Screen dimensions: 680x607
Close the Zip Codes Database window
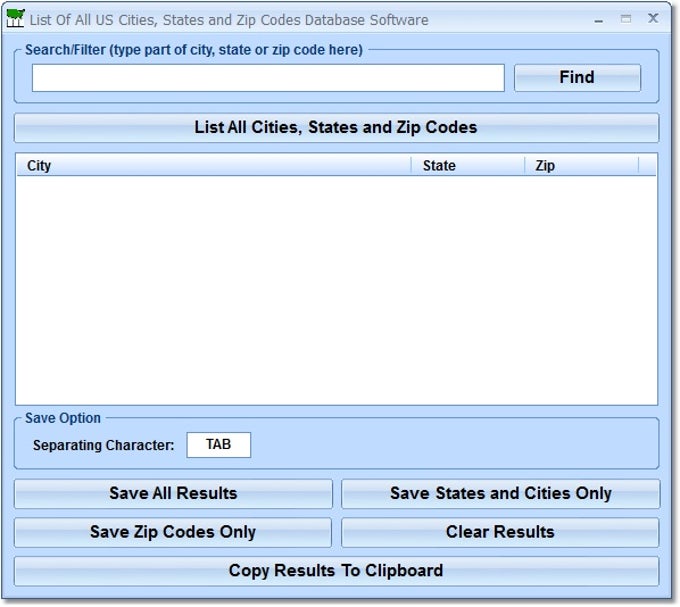click(x=653, y=18)
